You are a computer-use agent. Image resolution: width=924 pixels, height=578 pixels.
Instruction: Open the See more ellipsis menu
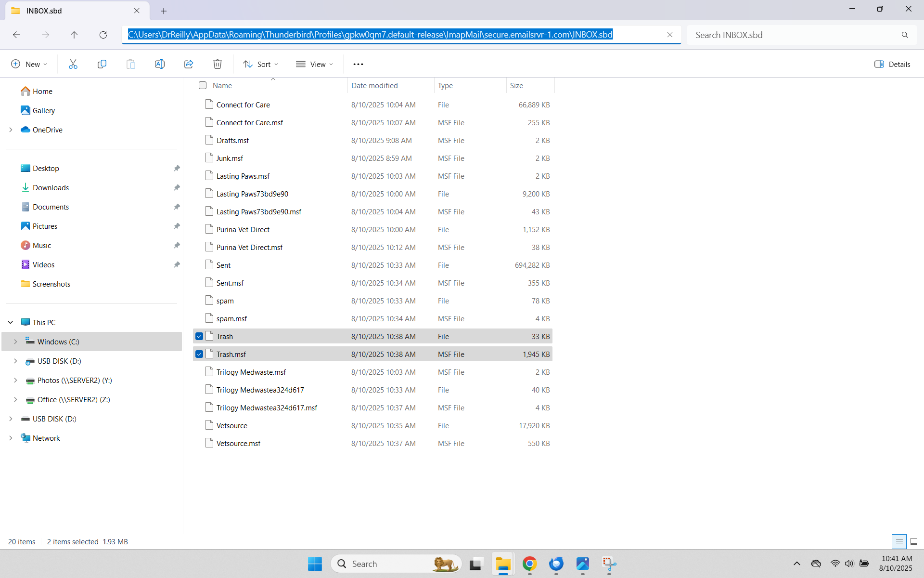(358, 64)
